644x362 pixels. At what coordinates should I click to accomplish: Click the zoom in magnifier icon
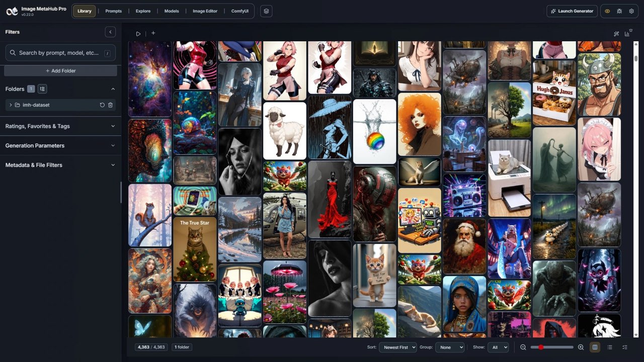click(581, 347)
